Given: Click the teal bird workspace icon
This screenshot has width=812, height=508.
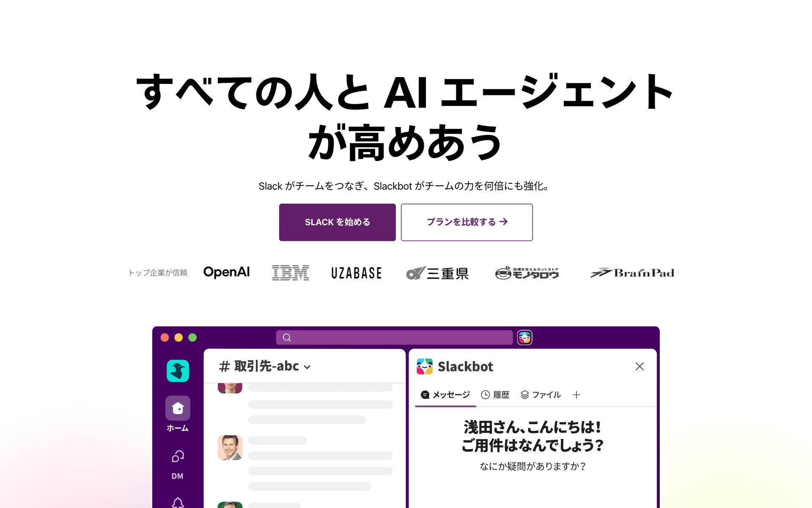Looking at the screenshot, I should tap(178, 371).
